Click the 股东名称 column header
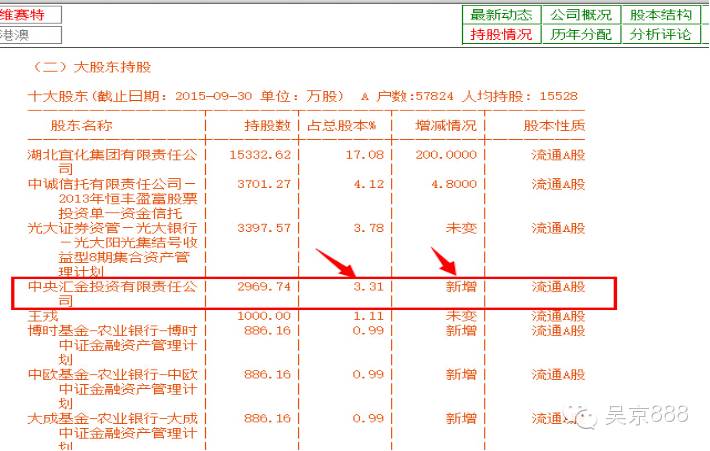The width and height of the screenshot is (710, 451). coord(81,125)
